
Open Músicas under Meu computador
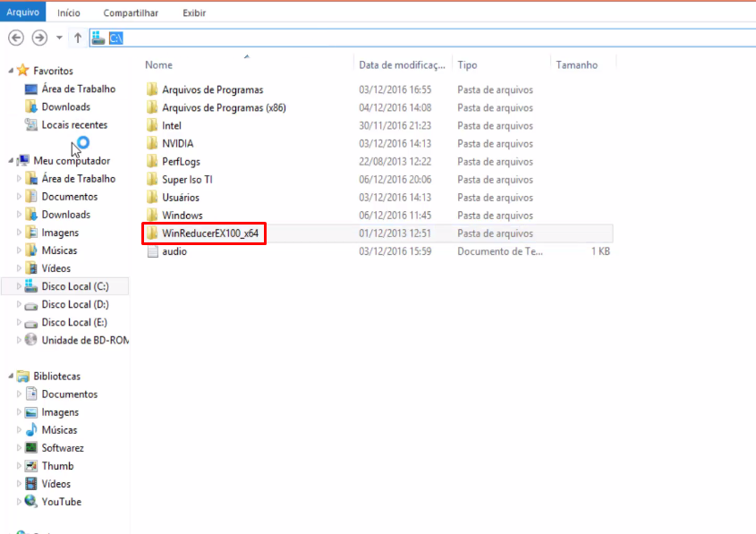click(x=59, y=250)
